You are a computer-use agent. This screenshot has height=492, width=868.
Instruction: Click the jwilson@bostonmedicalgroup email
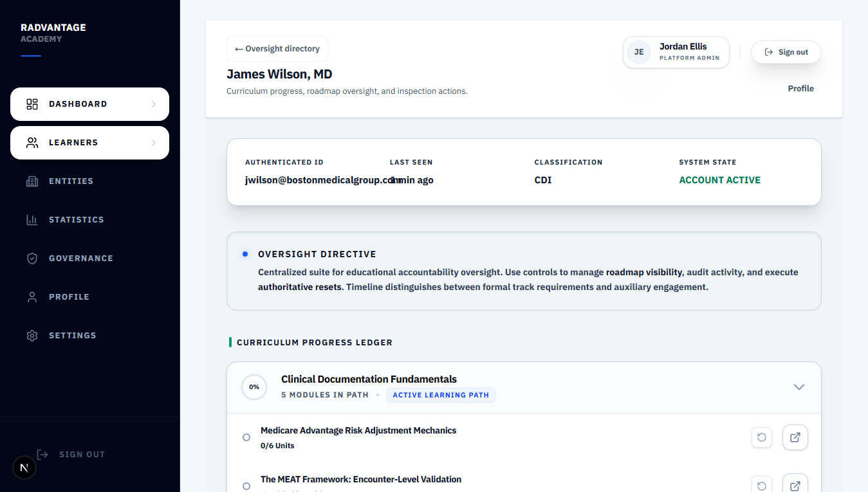pos(323,180)
